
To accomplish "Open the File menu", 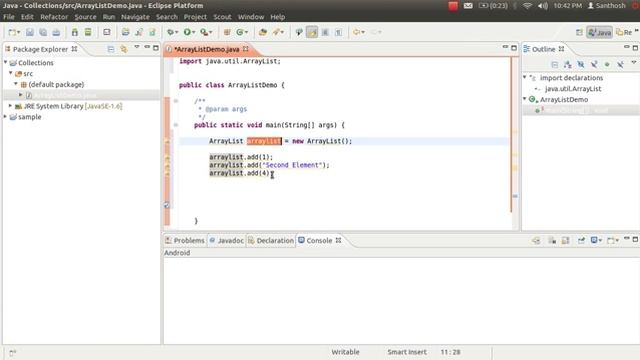I will tap(9, 17).
